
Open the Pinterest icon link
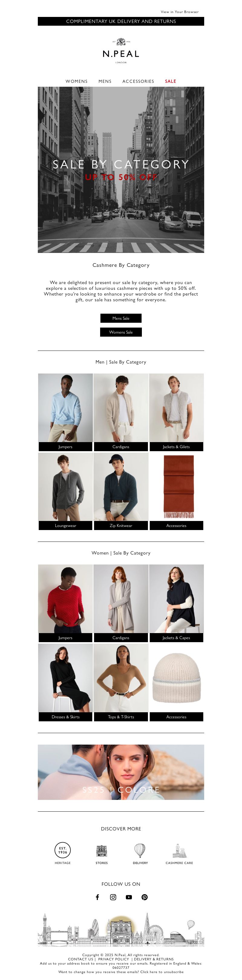pyautogui.click(x=144, y=897)
